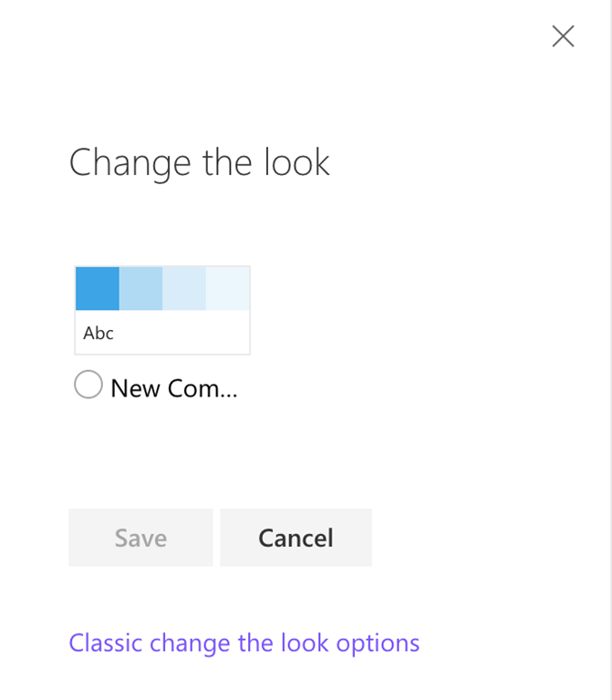This screenshot has height=700, width=612.
Task: Choose the blue theme preview card
Action: coord(162,310)
